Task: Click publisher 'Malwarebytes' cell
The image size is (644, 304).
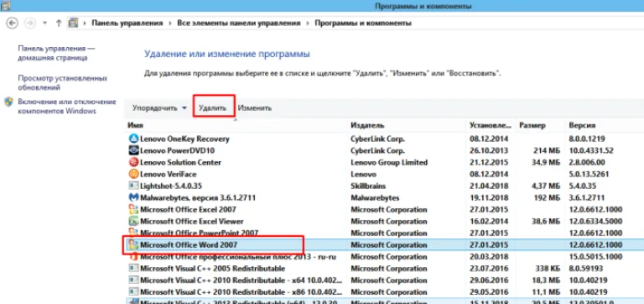Action: pos(375,197)
